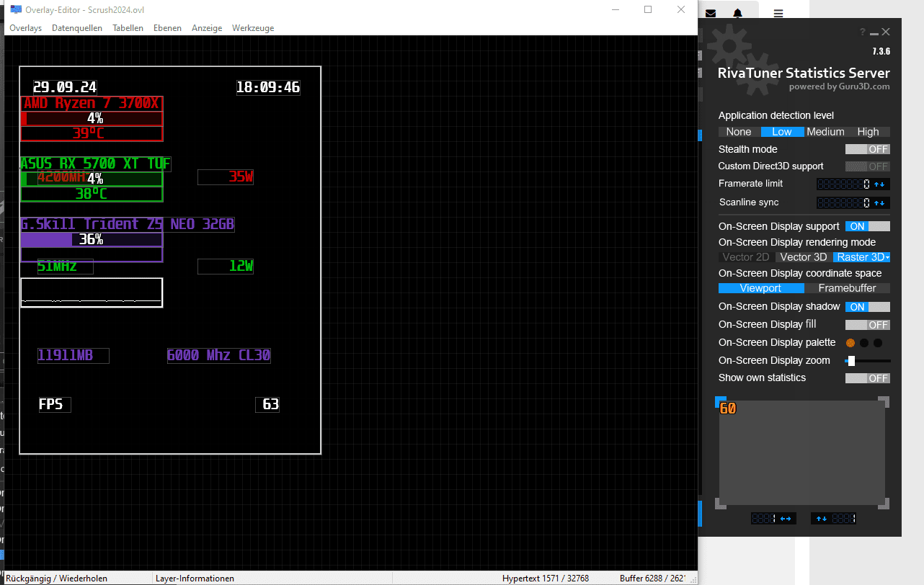
Task: Open the bell notifications icon
Action: point(737,14)
